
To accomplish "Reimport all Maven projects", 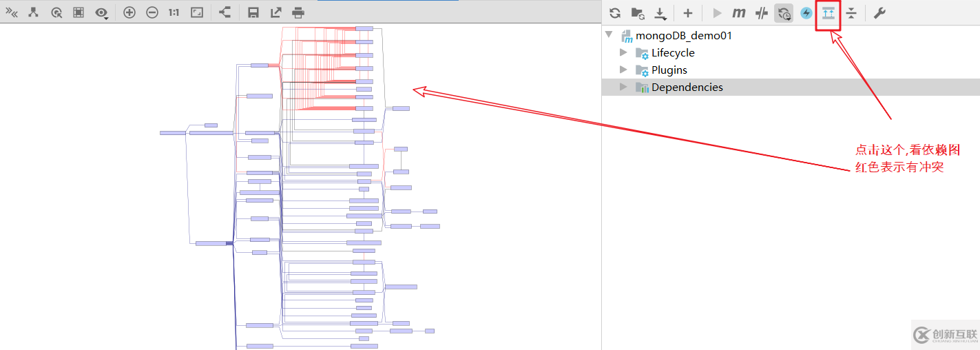I will tap(615, 13).
